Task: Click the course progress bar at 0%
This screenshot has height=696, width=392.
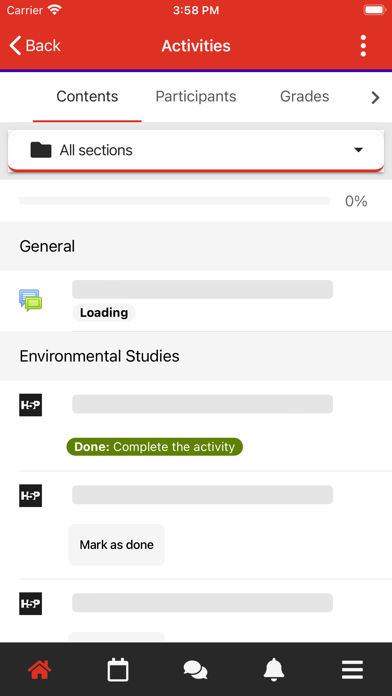Action: [174, 201]
